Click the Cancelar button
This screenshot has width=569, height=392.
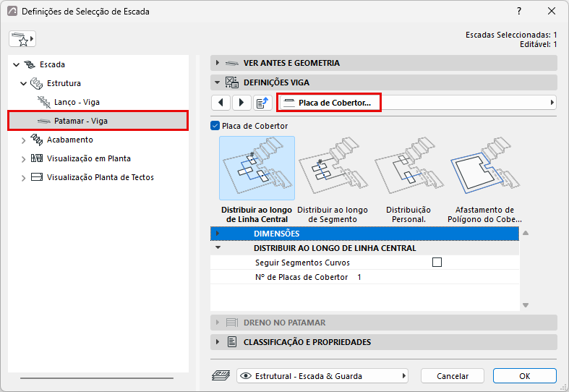[x=453, y=376]
